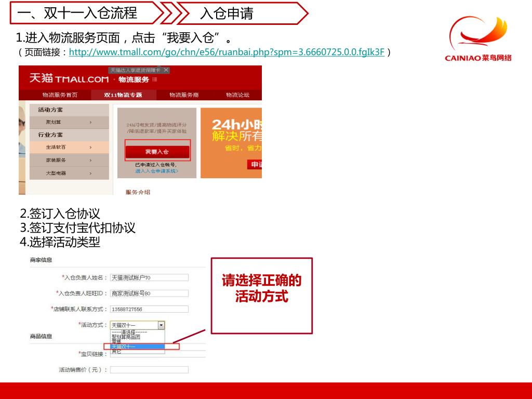The height and width of the screenshot is (399, 532).
Task: Click the 服务介绍 heading text
Action: coord(138,192)
